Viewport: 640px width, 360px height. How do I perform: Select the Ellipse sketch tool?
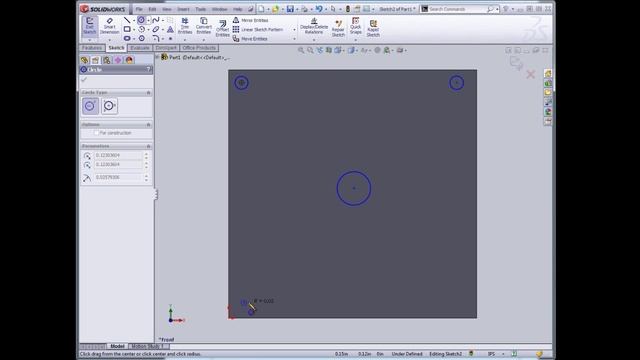pos(156,29)
